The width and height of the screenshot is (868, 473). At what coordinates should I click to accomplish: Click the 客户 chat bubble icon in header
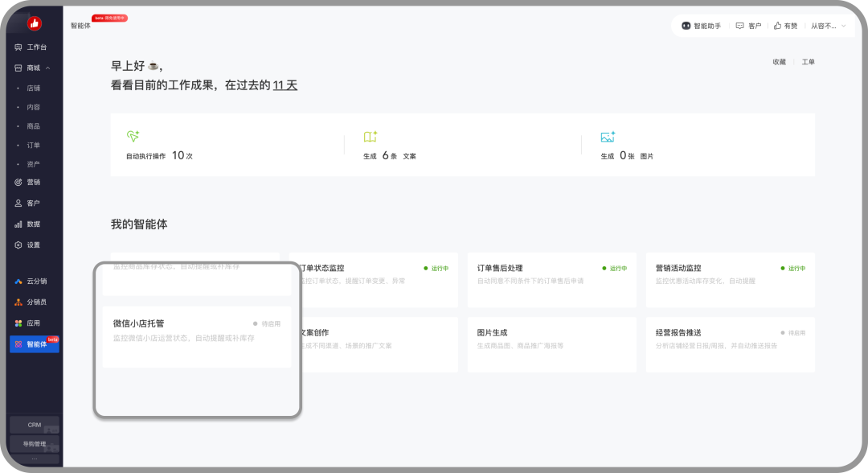739,26
